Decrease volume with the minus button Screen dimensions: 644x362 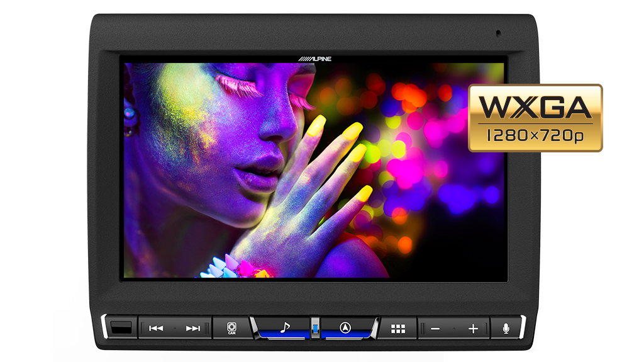point(435,329)
